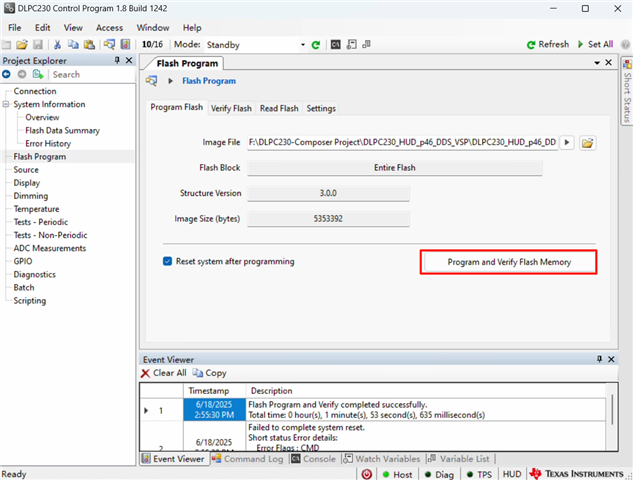The width and height of the screenshot is (633, 480).
Task: Click the Project Explorer toolbar icon beside Paste
Action: click(x=109, y=44)
